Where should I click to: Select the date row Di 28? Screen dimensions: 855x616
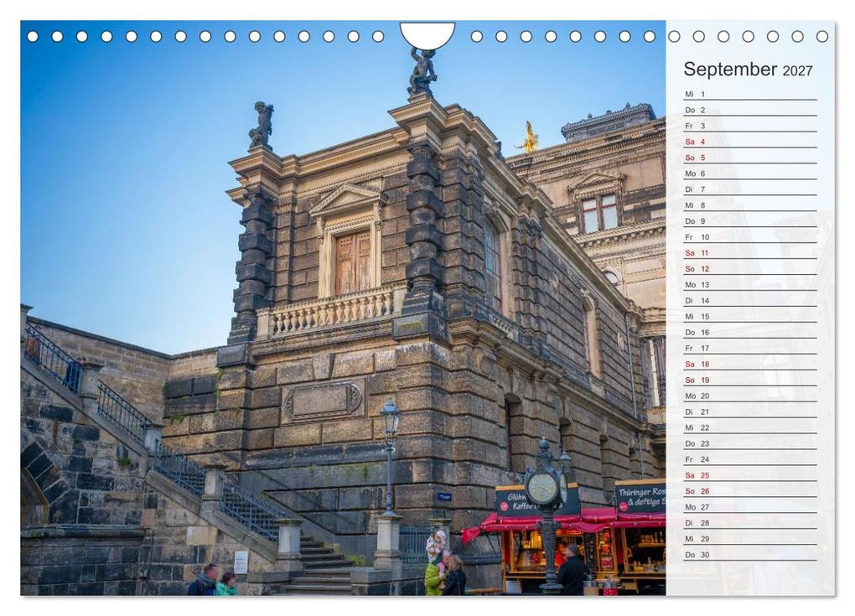tap(749, 523)
